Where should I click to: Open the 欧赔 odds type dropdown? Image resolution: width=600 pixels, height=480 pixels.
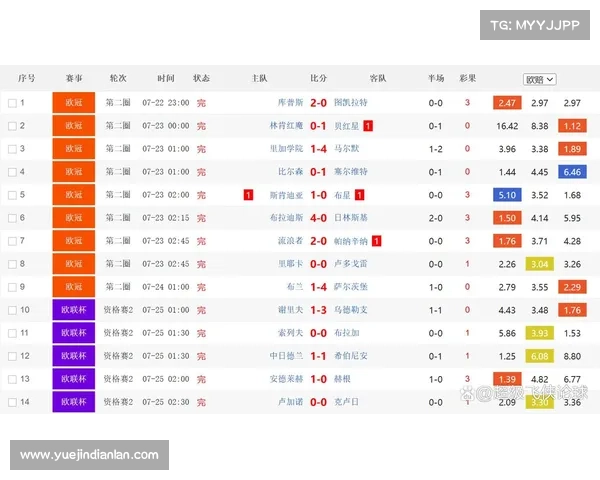pos(540,79)
